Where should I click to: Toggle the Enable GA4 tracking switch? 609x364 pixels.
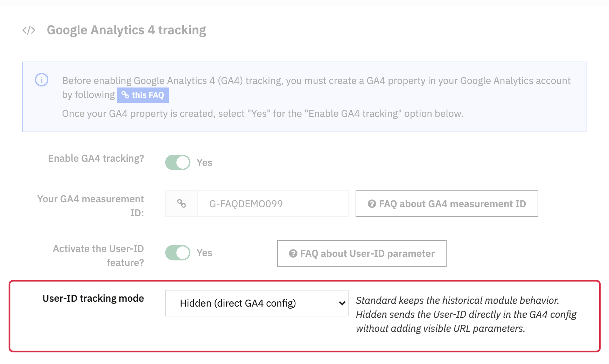178,162
